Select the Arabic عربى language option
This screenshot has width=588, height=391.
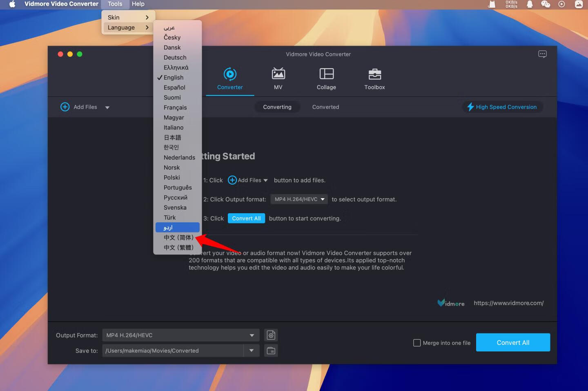tap(178, 27)
